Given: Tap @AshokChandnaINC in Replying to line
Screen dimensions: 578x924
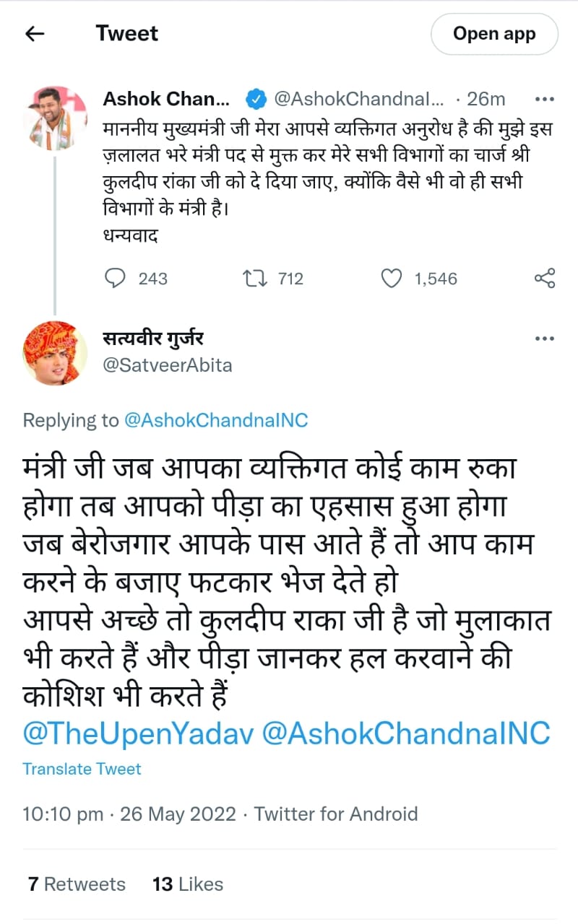Looking at the screenshot, I should tap(216, 420).
